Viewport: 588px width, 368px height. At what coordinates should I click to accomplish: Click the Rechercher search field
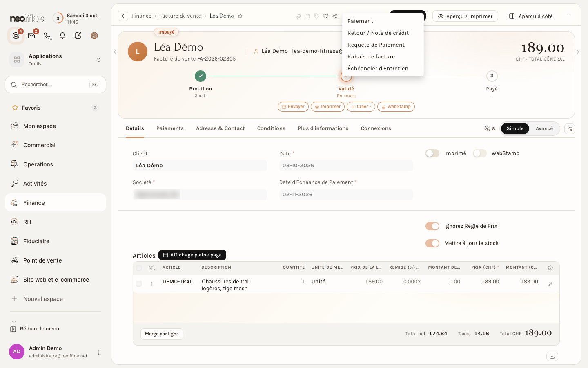tap(56, 85)
